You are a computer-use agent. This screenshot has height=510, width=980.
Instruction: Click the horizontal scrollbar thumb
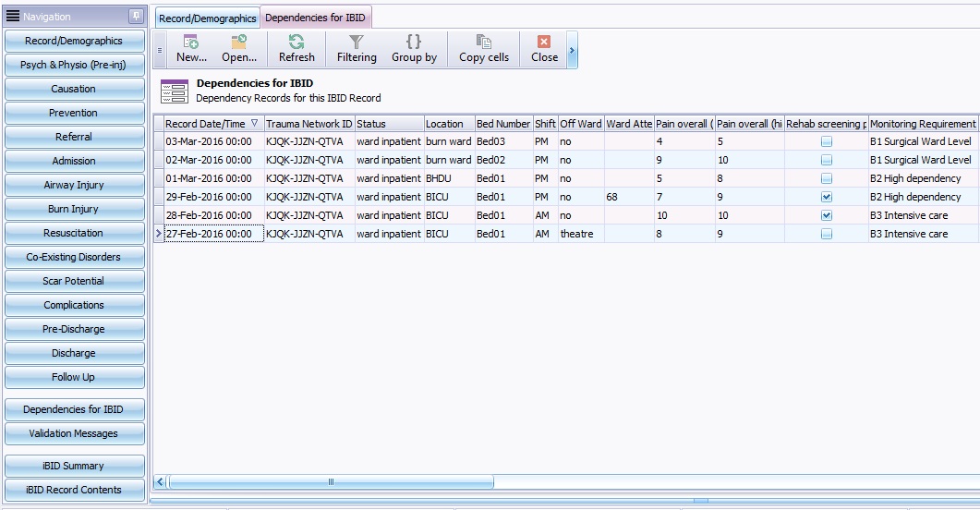coord(331,481)
